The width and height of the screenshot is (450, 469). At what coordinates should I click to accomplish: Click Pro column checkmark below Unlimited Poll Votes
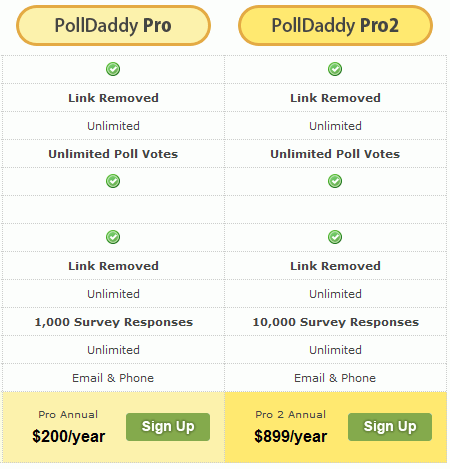[x=113, y=181]
